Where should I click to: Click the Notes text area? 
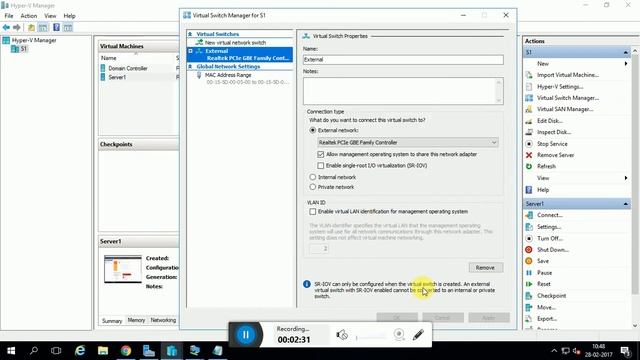point(403,91)
